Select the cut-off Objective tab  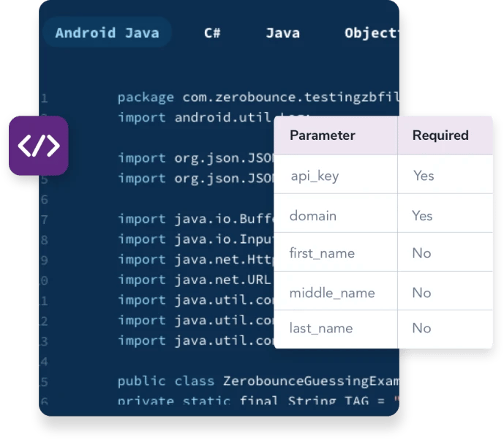[x=372, y=33]
